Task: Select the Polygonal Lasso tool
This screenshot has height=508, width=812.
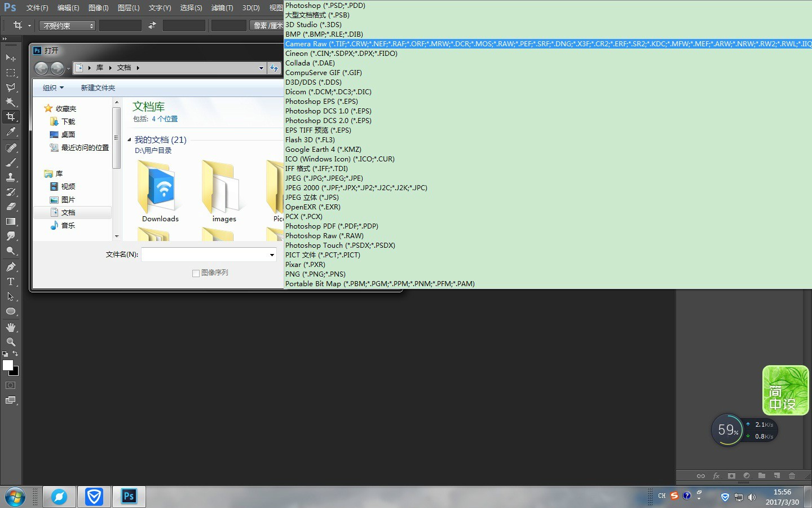Action: pyautogui.click(x=11, y=87)
